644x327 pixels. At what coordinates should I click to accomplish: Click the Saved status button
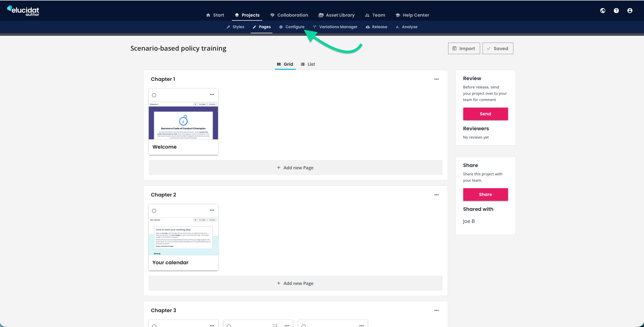tap(498, 48)
